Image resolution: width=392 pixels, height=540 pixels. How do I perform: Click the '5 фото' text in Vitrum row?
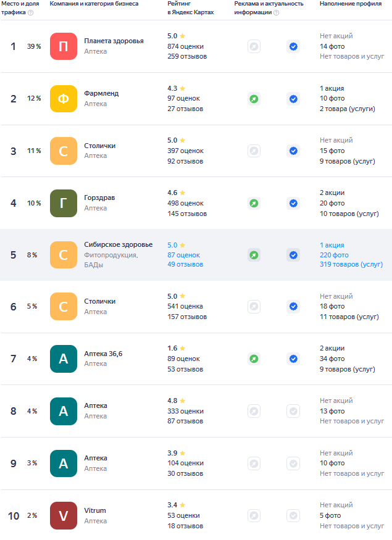tap(330, 515)
